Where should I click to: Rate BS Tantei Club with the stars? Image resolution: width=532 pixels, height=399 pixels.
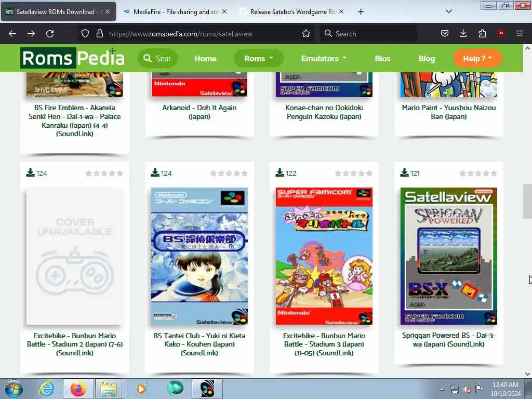pos(229,174)
